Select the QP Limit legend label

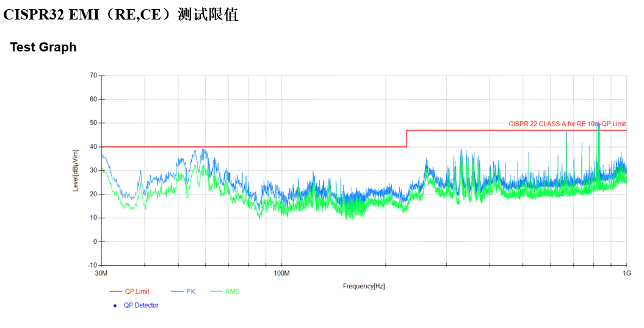tap(137, 291)
